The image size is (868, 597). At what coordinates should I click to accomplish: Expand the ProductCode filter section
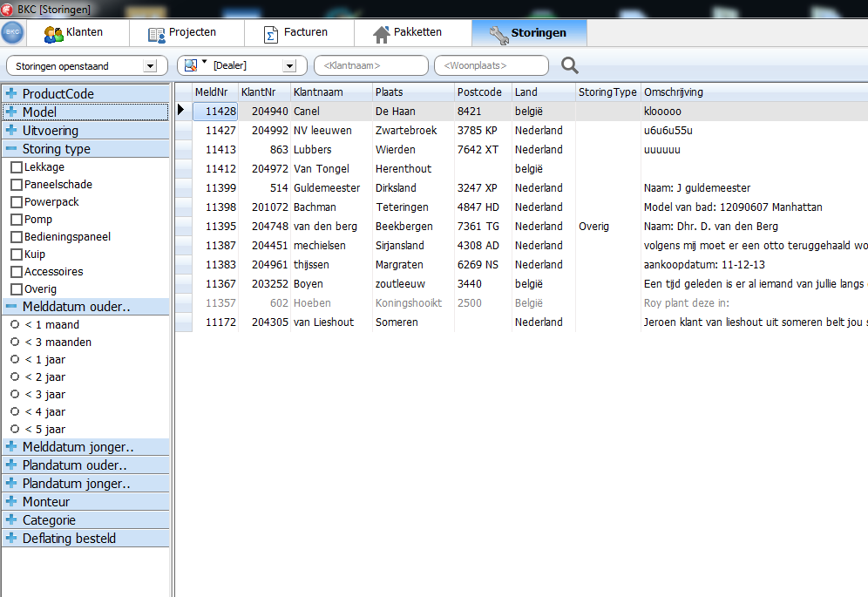[x=11, y=93]
